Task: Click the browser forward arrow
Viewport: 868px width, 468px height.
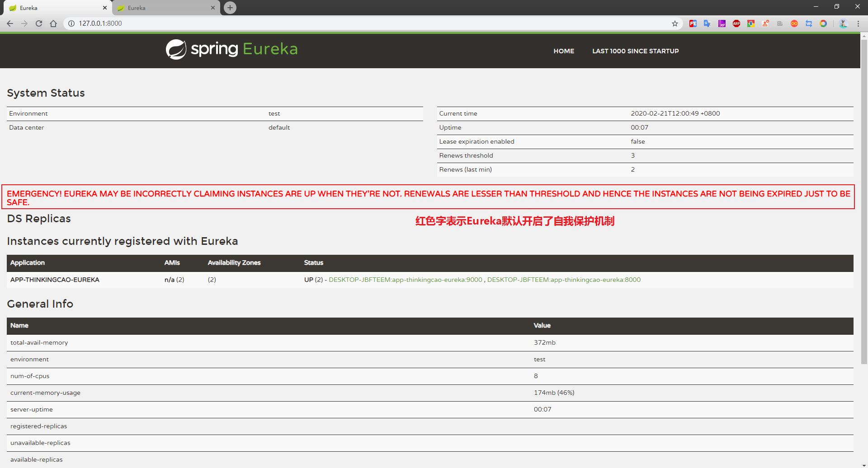Action: 24,23
